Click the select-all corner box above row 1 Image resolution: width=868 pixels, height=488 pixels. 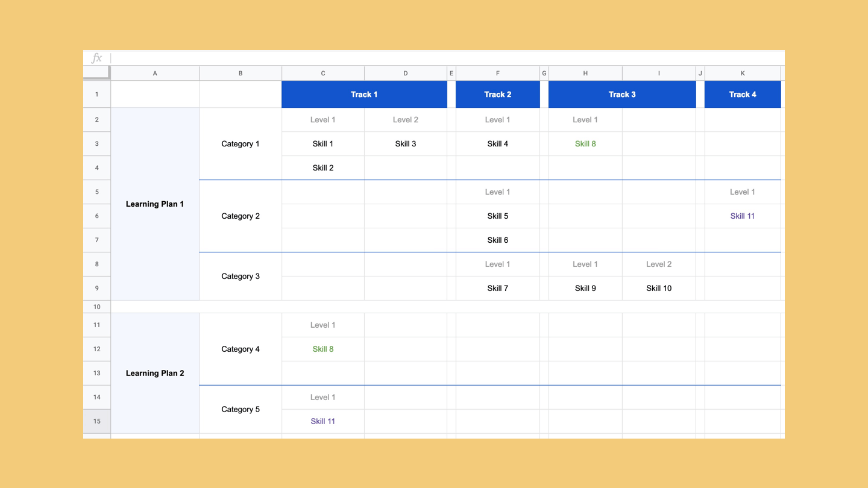[96, 73]
